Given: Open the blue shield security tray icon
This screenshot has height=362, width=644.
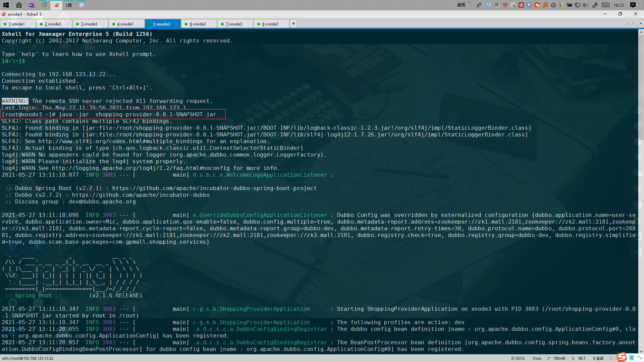Looking at the screenshot, I should [489, 5].
